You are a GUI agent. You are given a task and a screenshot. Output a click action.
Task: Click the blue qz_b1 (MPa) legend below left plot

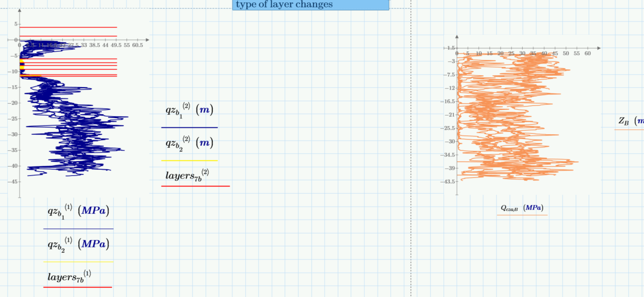tap(78, 210)
